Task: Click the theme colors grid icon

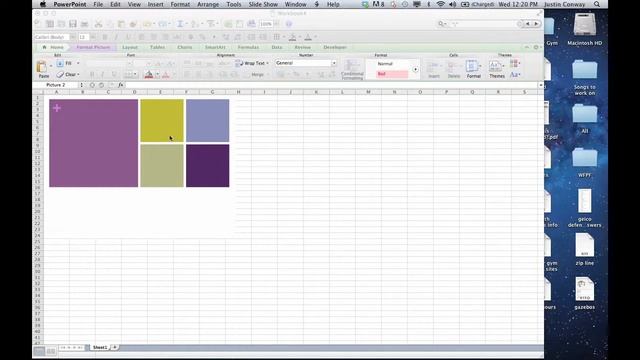Action: click(513, 63)
